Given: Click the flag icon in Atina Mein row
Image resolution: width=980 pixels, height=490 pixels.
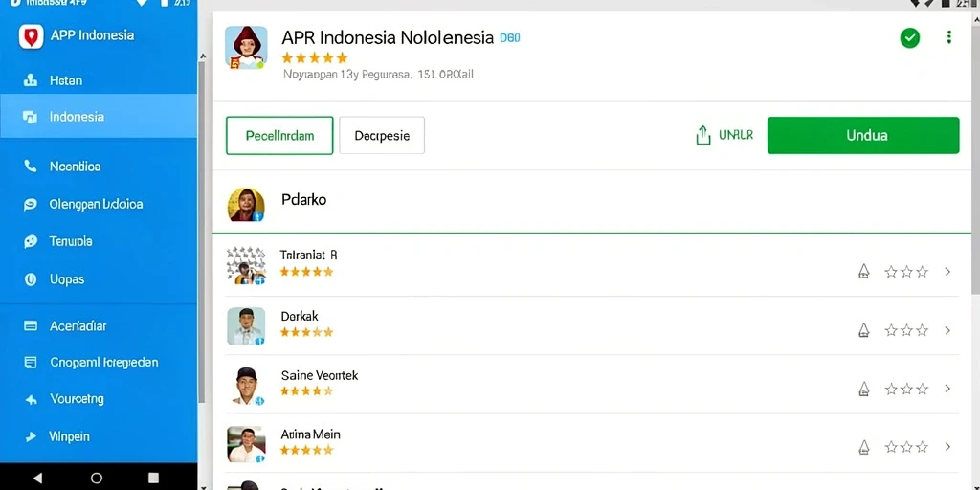Looking at the screenshot, I should [864, 447].
